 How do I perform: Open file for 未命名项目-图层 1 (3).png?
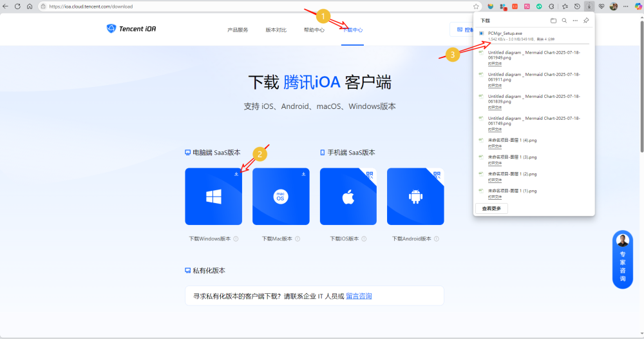(495, 163)
